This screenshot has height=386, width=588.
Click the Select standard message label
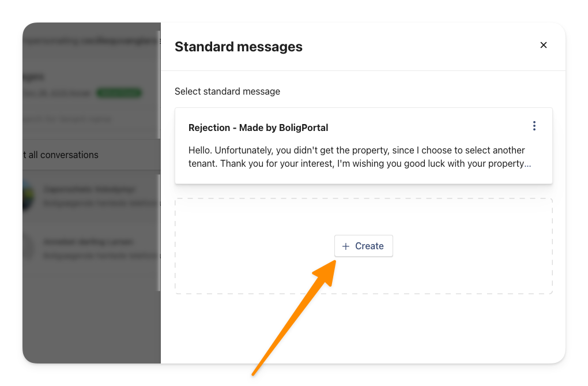(x=227, y=92)
